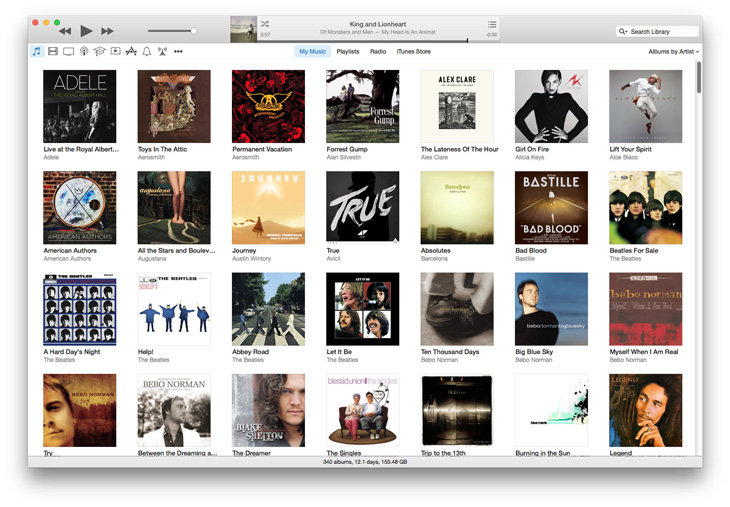Open the TV Shows library icon
The width and height of the screenshot is (730, 507).
coord(68,51)
